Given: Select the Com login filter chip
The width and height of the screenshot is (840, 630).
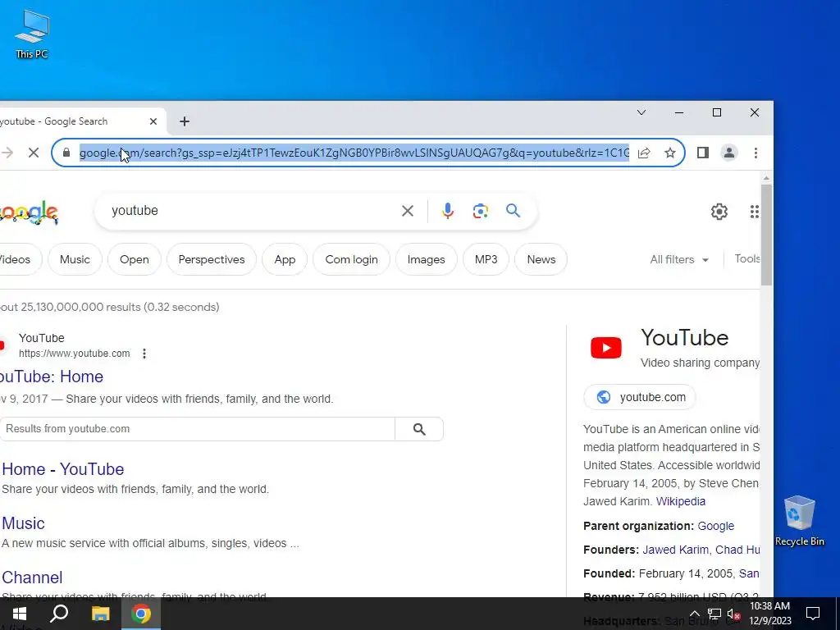Looking at the screenshot, I should point(351,259).
